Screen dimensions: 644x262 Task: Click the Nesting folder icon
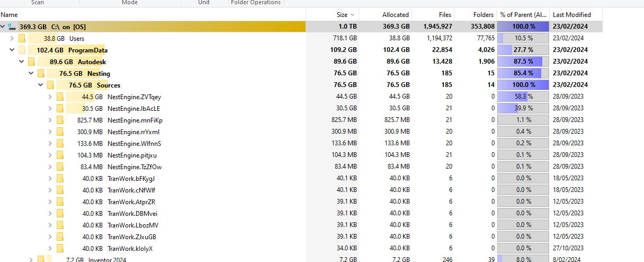[41, 73]
